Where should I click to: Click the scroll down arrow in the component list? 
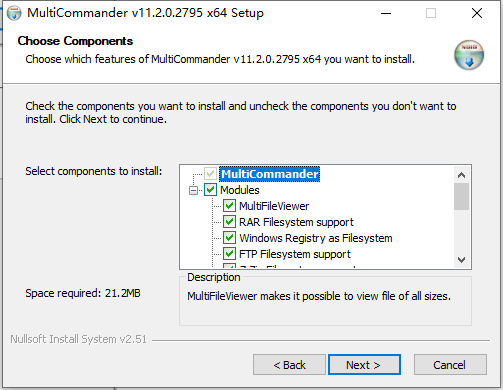462,260
